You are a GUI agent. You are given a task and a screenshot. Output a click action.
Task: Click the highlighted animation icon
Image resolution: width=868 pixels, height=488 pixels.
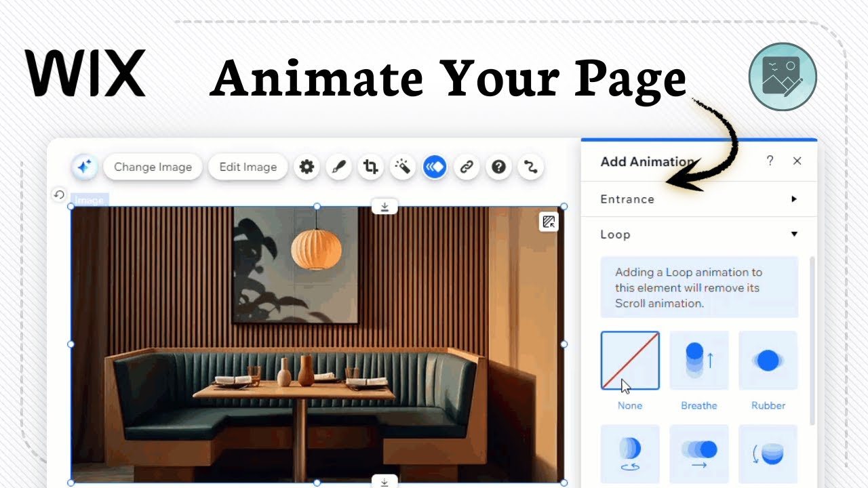pos(435,167)
